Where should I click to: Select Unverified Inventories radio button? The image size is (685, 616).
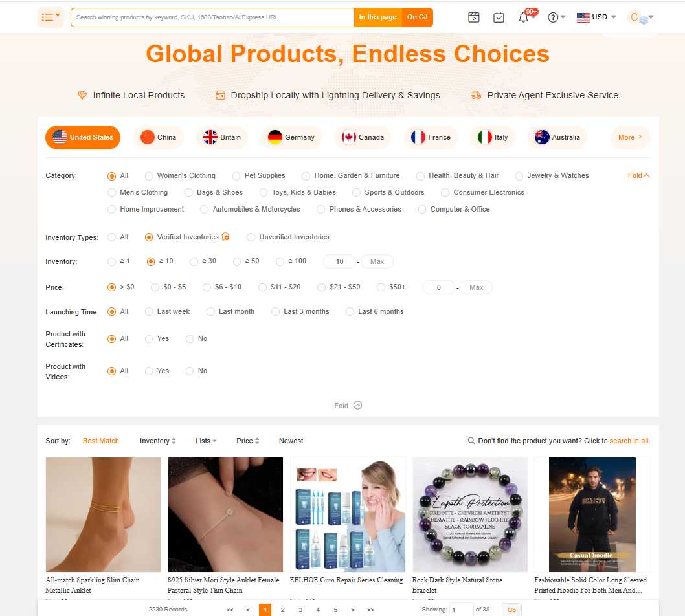[x=251, y=237]
